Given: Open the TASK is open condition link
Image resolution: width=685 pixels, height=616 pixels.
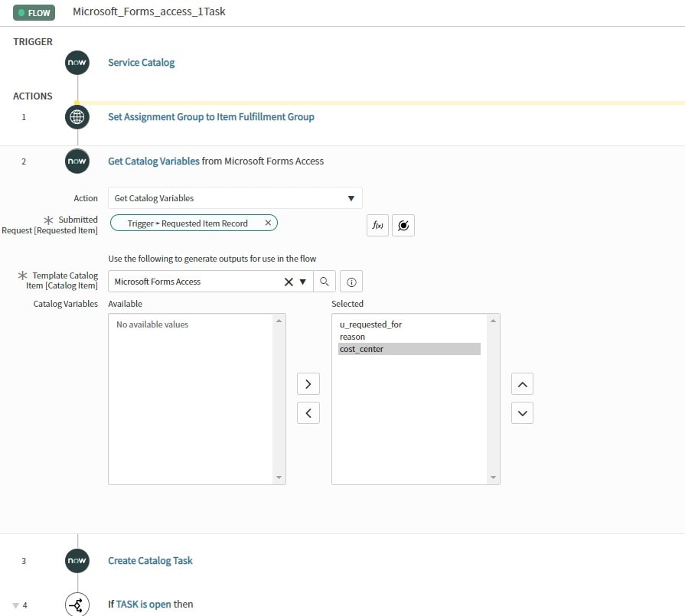Looking at the screenshot, I should pos(144,605).
